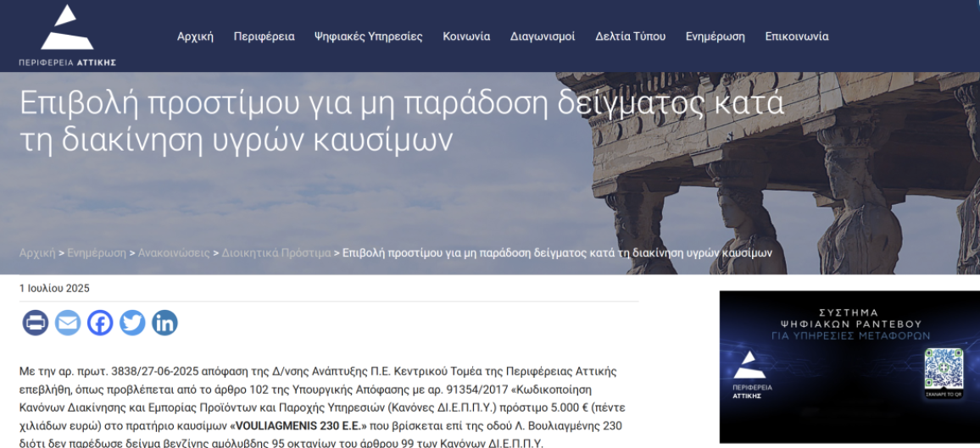The image size is (980, 448).
Task: Share the article on Facebook
Action: coord(100,323)
